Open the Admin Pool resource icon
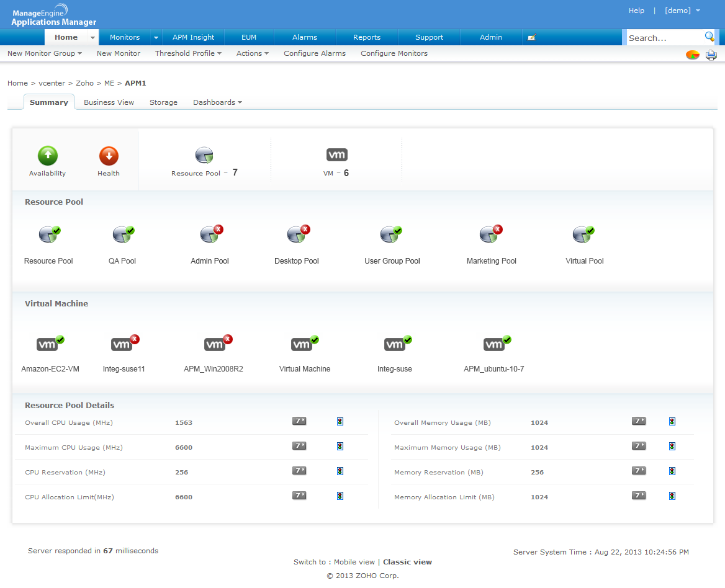The width and height of the screenshot is (725, 588). [x=211, y=234]
